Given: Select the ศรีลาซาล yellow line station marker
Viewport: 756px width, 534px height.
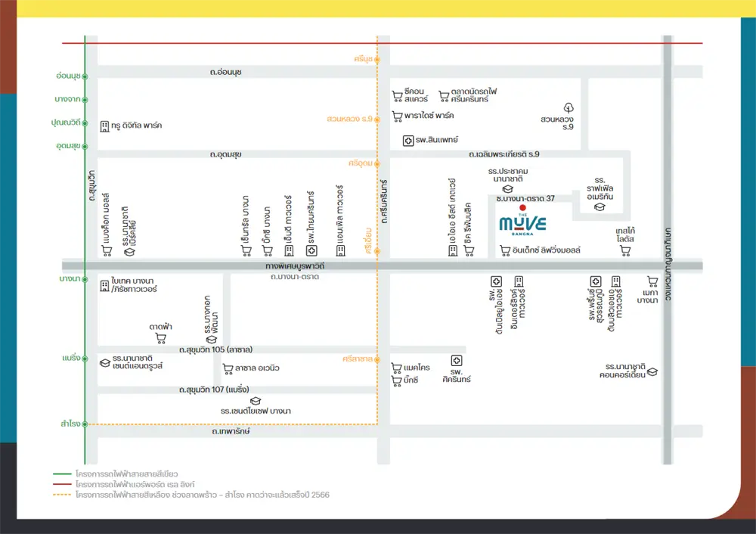Looking at the screenshot, I should pyautogui.click(x=377, y=359).
